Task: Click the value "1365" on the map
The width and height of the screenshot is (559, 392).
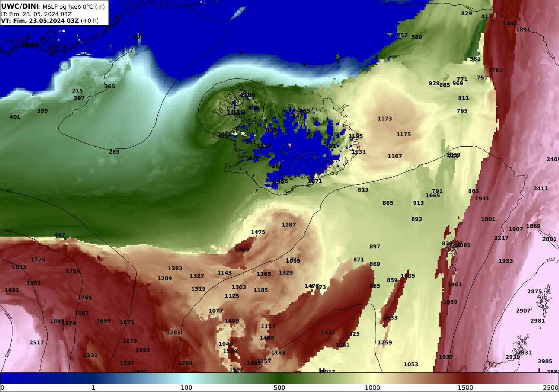Action: tap(264, 274)
